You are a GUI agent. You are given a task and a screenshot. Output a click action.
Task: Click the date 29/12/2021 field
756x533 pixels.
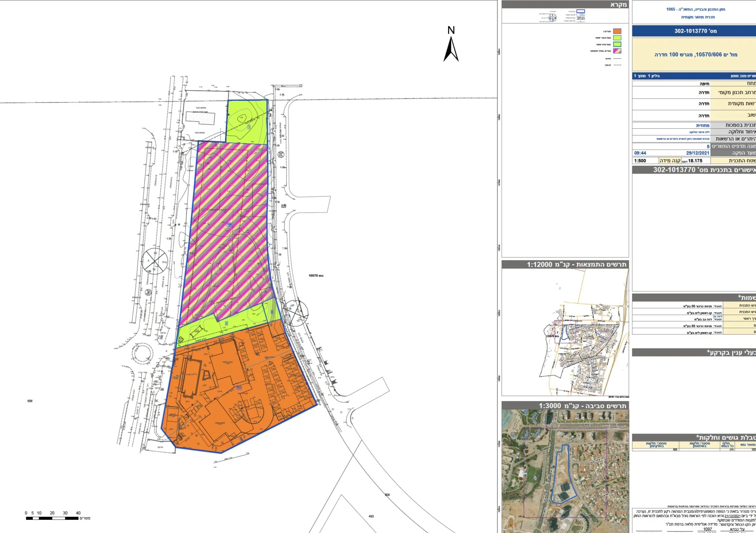[697, 153]
